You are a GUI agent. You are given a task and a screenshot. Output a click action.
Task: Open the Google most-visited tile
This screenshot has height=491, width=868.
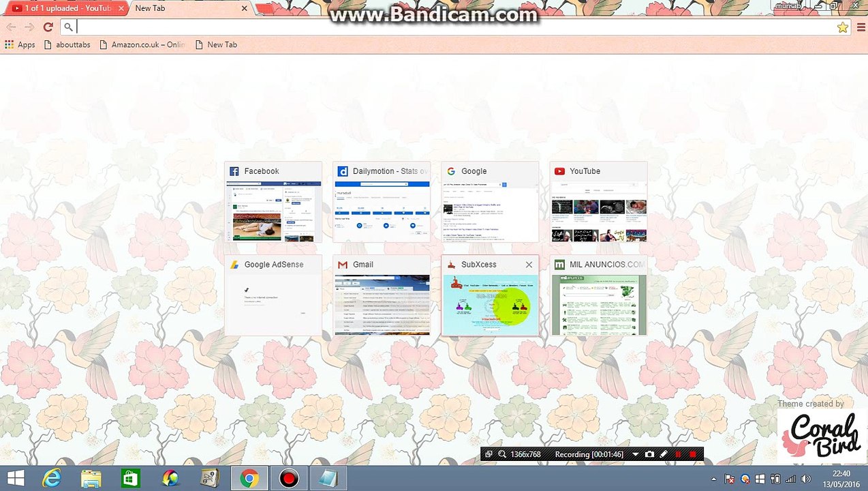tap(490, 203)
